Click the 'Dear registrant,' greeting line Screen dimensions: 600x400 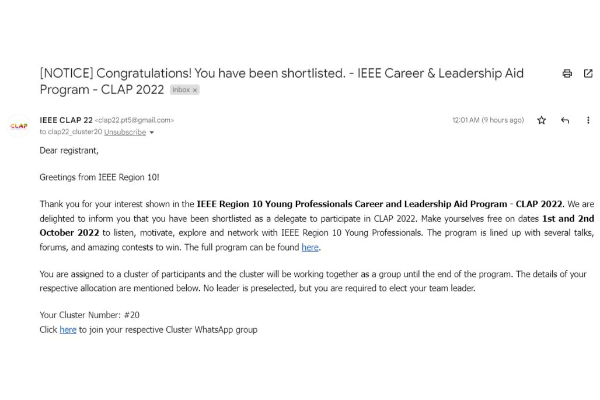pos(69,149)
